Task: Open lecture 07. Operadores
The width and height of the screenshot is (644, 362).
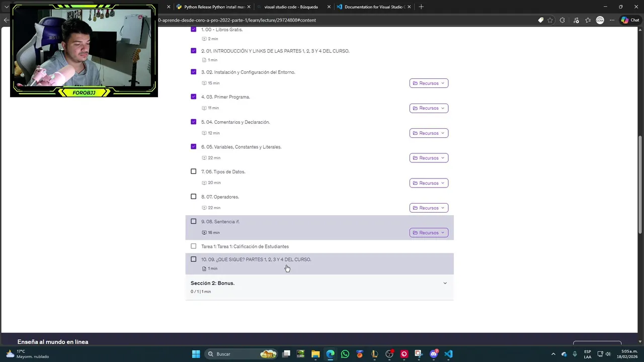Action: (220, 197)
